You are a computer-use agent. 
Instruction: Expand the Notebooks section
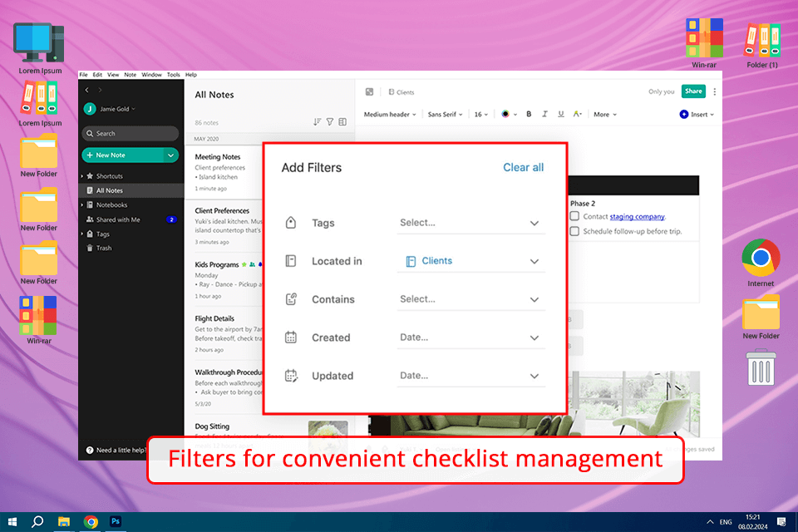(82, 205)
